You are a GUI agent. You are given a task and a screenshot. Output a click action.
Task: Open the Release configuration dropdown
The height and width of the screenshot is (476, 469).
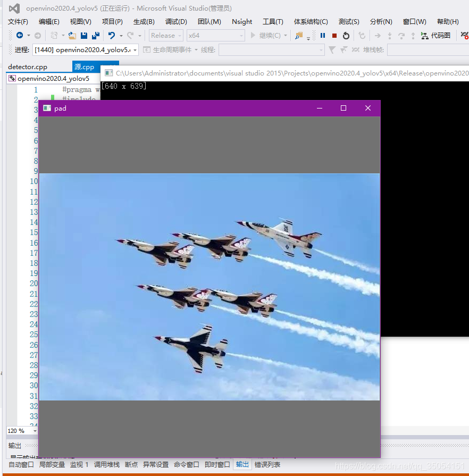point(166,36)
